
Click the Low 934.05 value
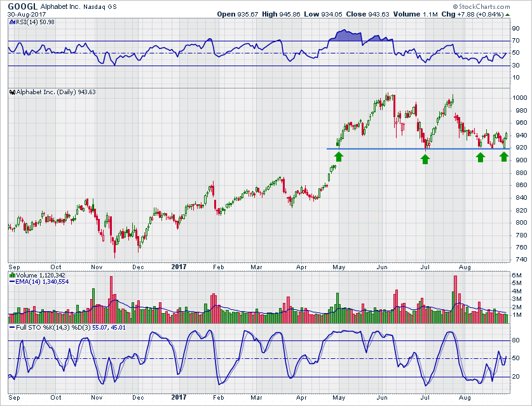click(x=323, y=14)
